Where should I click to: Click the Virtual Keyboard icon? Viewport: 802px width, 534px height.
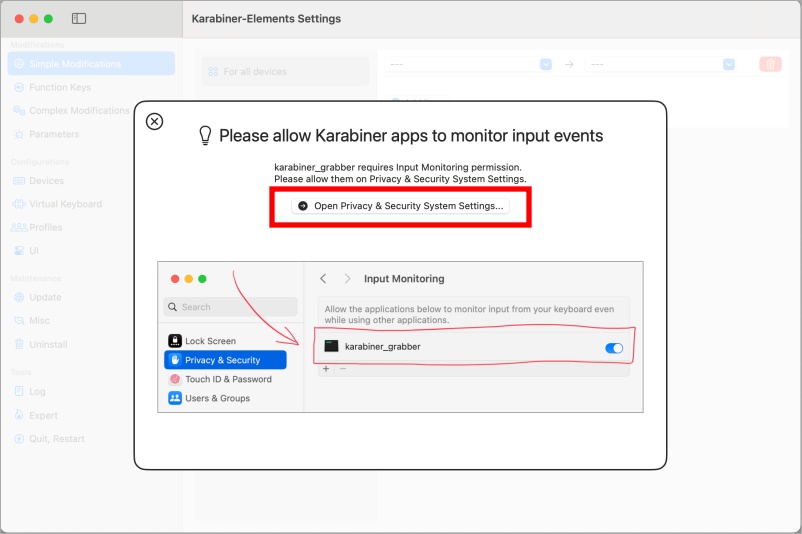(19, 204)
